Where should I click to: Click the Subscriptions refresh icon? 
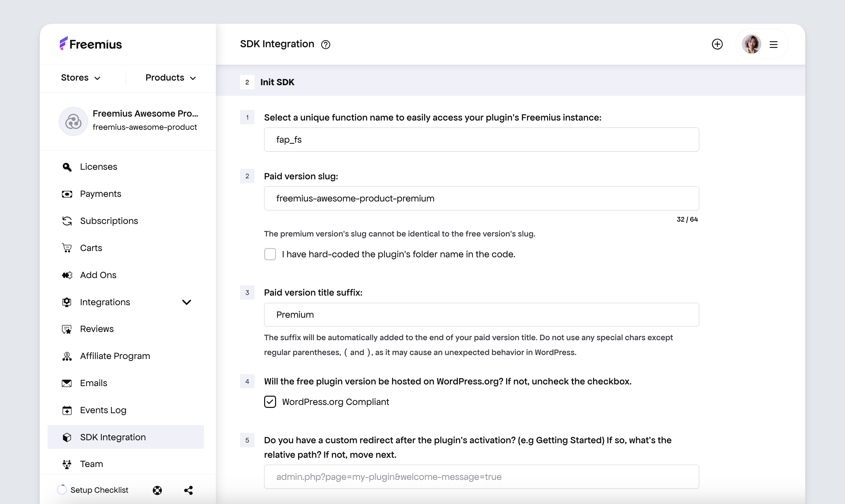[67, 221]
